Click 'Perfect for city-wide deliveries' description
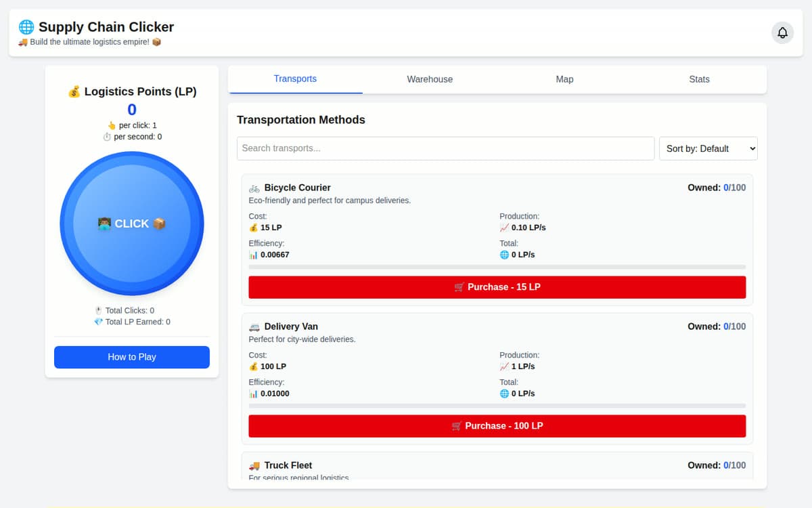 click(x=302, y=339)
